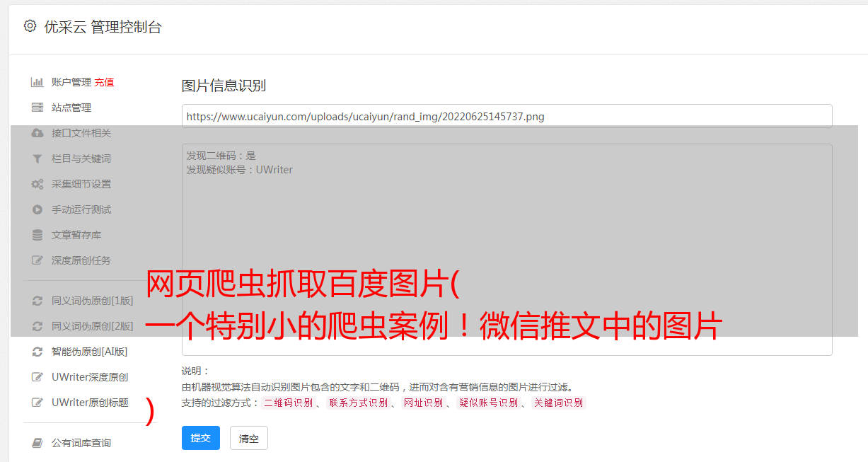
Task: Click the cloud upload icon beside 接口文件相关
Action: (37, 133)
